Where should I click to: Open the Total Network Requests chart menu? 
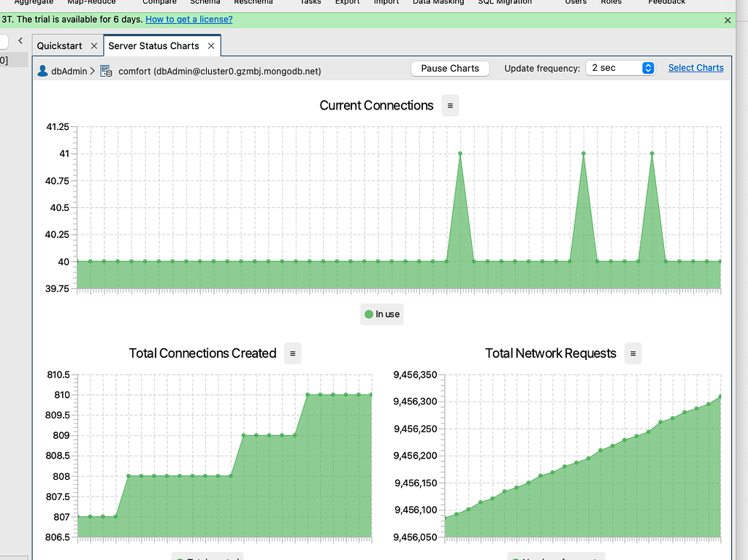(x=633, y=353)
